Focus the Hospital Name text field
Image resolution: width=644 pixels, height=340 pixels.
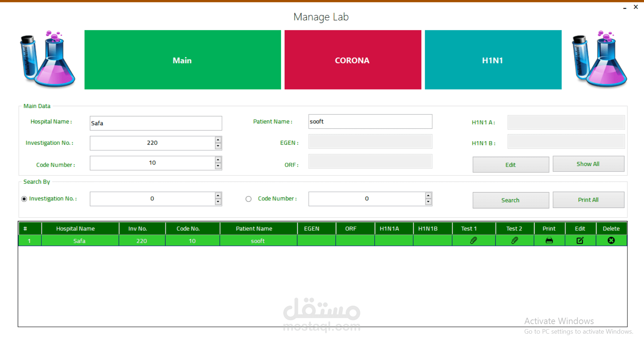[156, 123]
